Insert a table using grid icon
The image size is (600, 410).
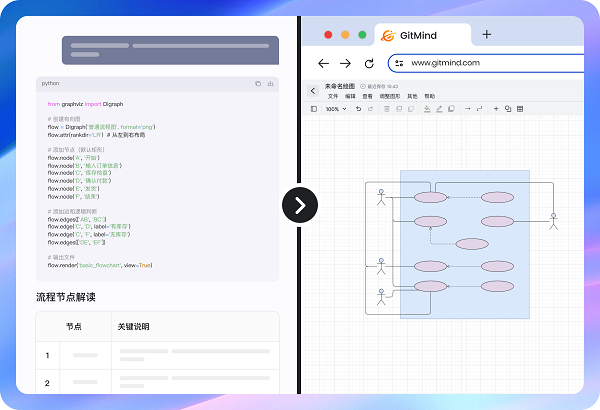pos(520,109)
